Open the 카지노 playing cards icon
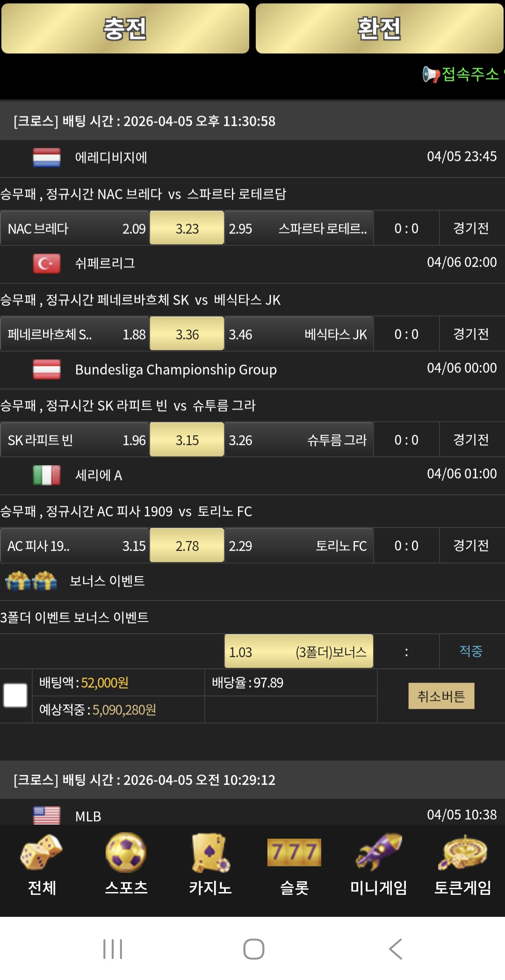 click(210, 853)
